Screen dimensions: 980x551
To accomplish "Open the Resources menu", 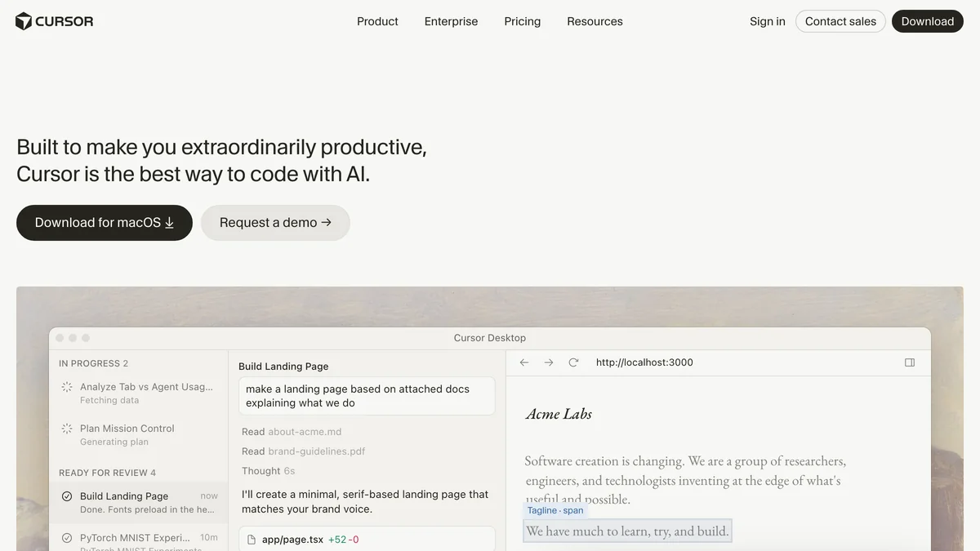I will [x=595, y=21].
